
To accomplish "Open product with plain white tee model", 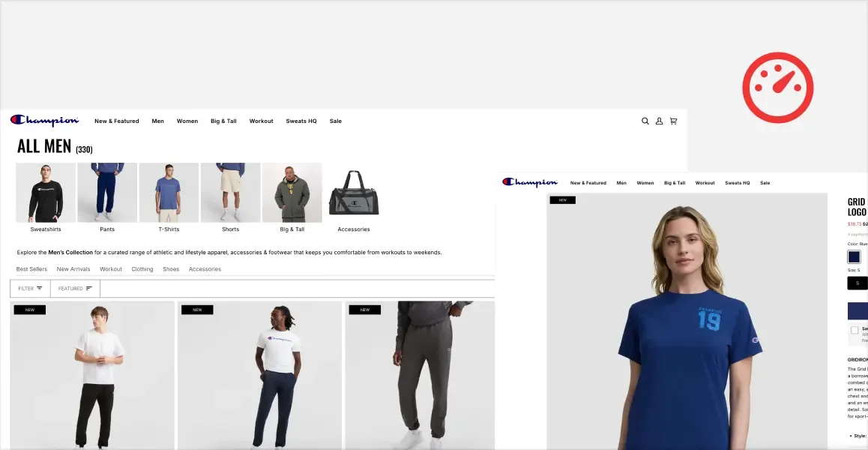I will 92,375.
